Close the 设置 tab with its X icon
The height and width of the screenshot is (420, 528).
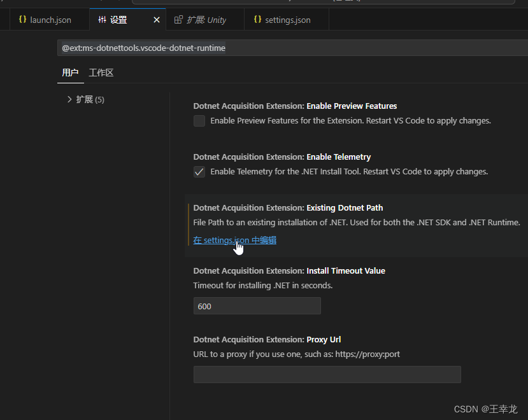(x=157, y=19)
